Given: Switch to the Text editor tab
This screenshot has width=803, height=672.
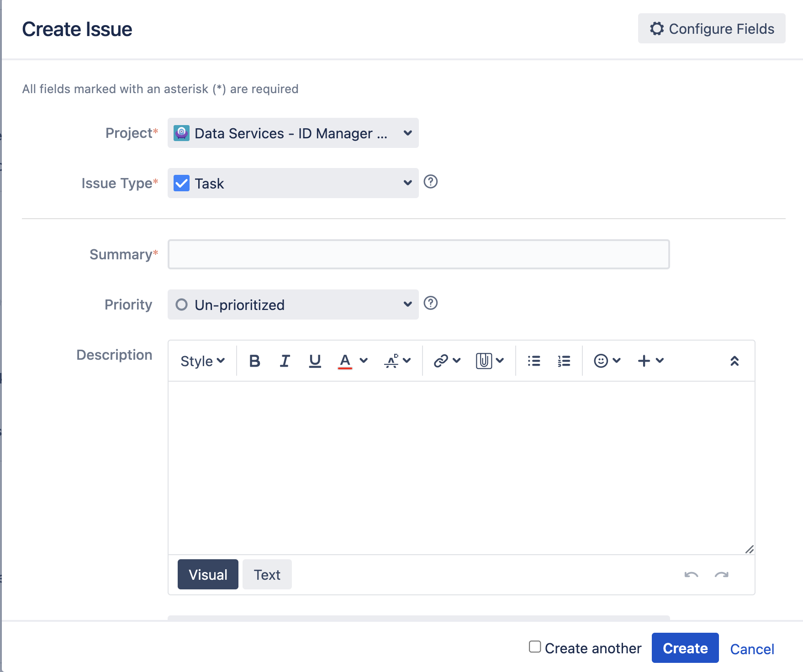Looking at the screenshot, I should point(267,574).
